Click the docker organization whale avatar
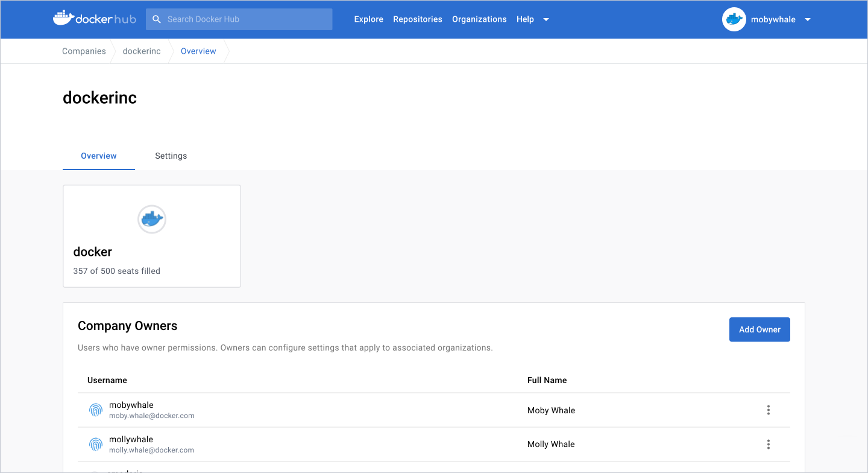Viewport: 868px width, 473px height. click(152, 219)
